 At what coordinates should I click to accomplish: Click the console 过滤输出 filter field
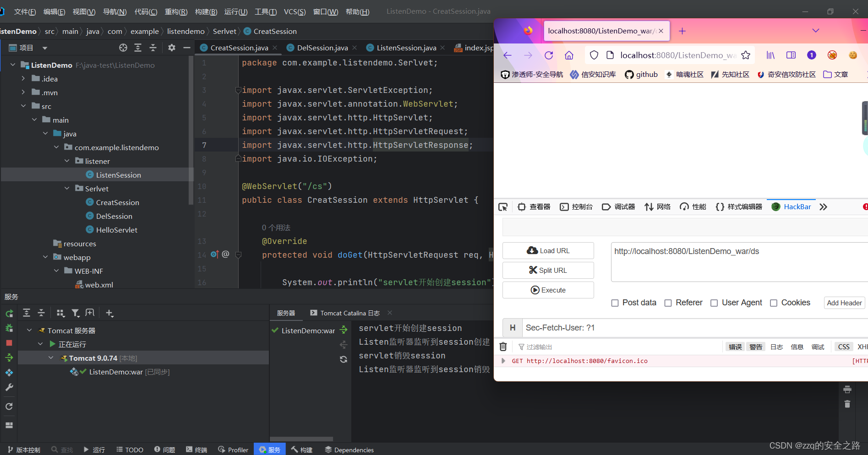(x=618, y=347)
